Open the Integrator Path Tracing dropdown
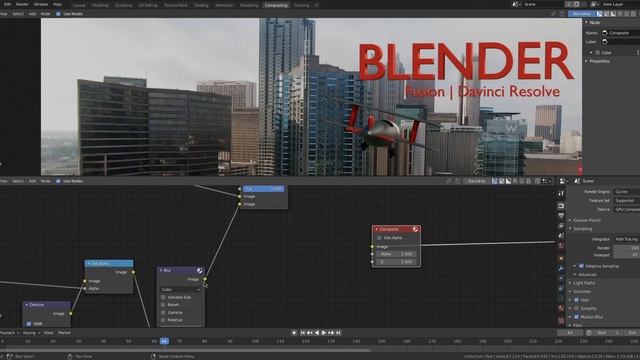 [x=627, y=239]
